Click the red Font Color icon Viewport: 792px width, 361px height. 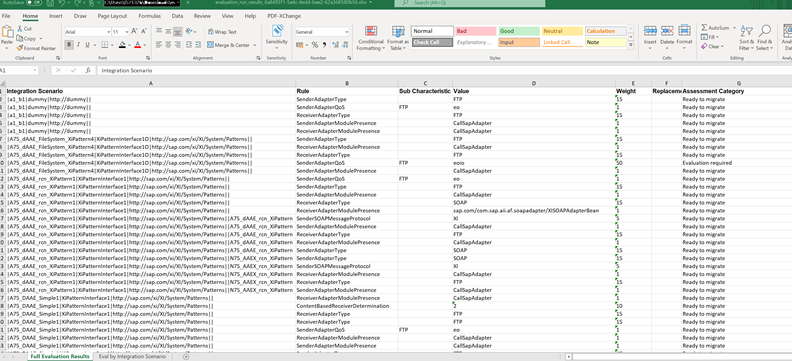click(137, 45)
